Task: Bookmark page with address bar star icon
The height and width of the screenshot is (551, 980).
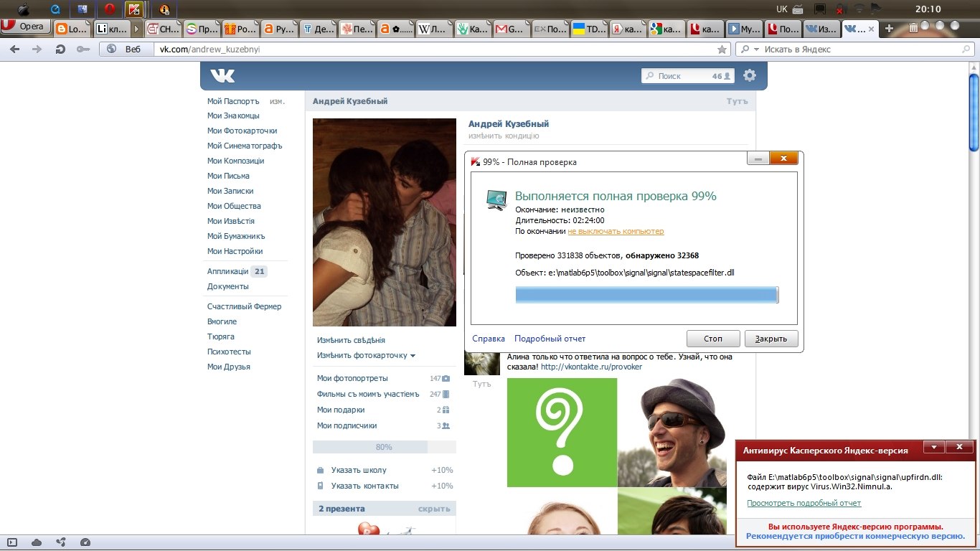Action: (x=722, y=50)
